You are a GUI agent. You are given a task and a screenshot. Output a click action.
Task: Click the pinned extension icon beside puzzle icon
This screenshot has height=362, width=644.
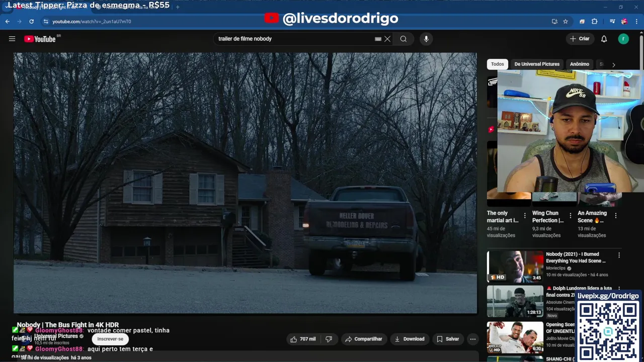pyautogui.click(x=582, y=22)
